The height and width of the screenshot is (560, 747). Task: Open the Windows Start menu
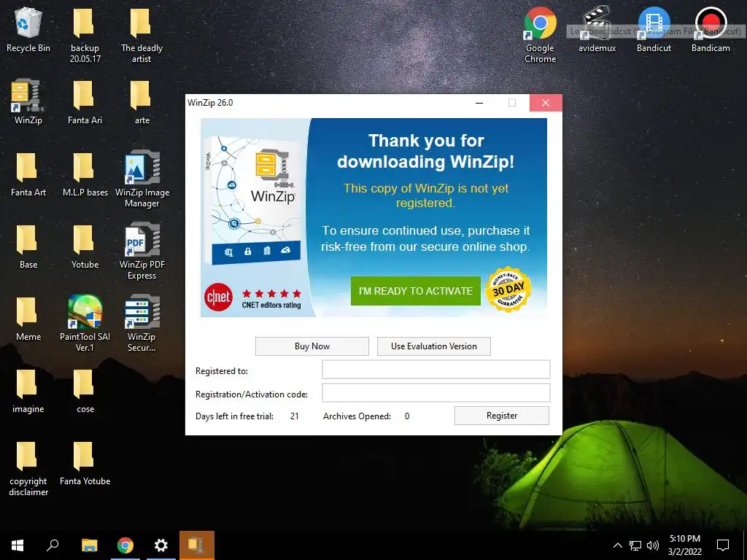pos(18,545)
